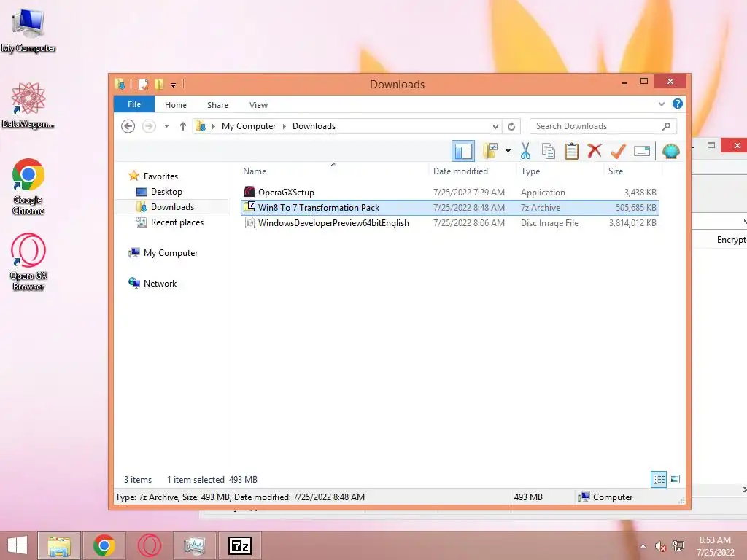This screenshot has width=747, height=560.
Task: Open the File ribbon tab
Action: 134,104
